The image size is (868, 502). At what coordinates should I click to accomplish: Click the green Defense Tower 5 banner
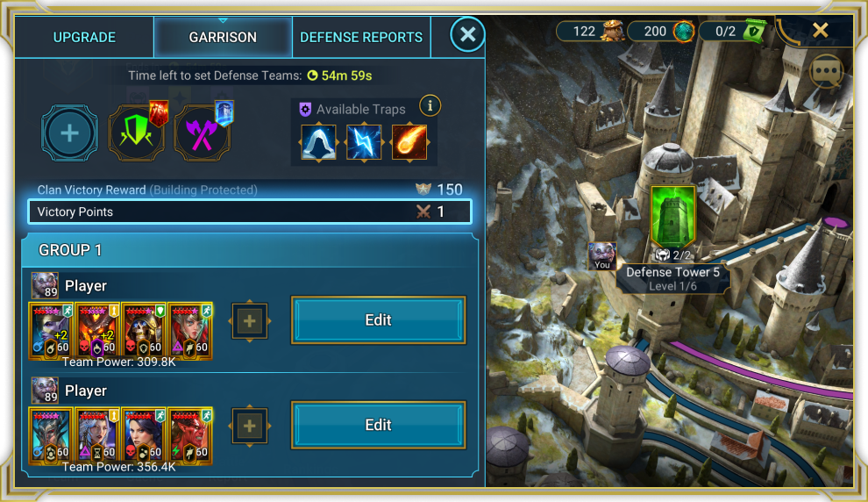672,217
